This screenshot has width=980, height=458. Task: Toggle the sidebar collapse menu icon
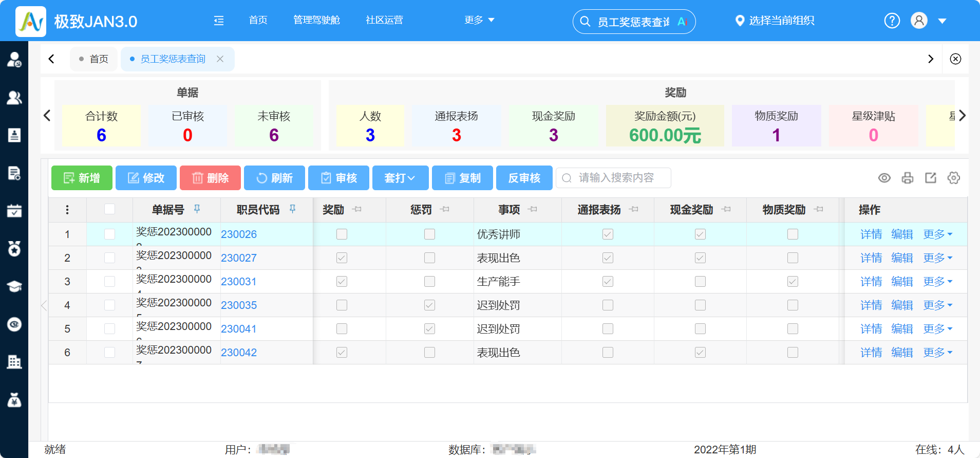pyautogui.click(x=219, y=21)
